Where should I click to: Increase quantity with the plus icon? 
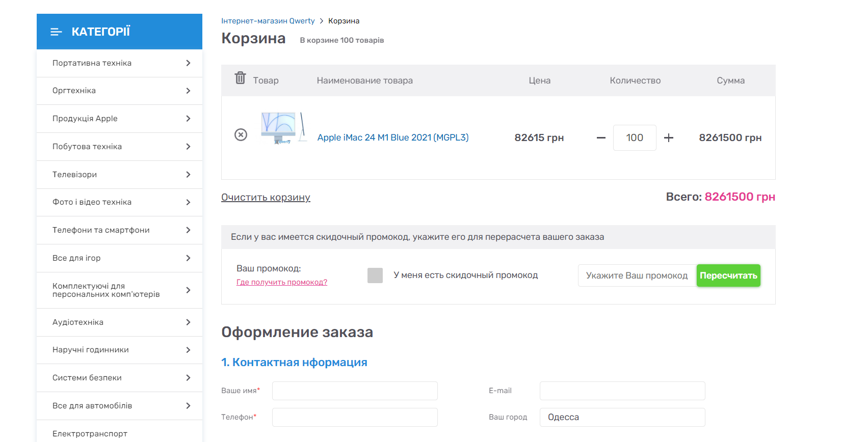pyautogui.click(x=669, y=137)
